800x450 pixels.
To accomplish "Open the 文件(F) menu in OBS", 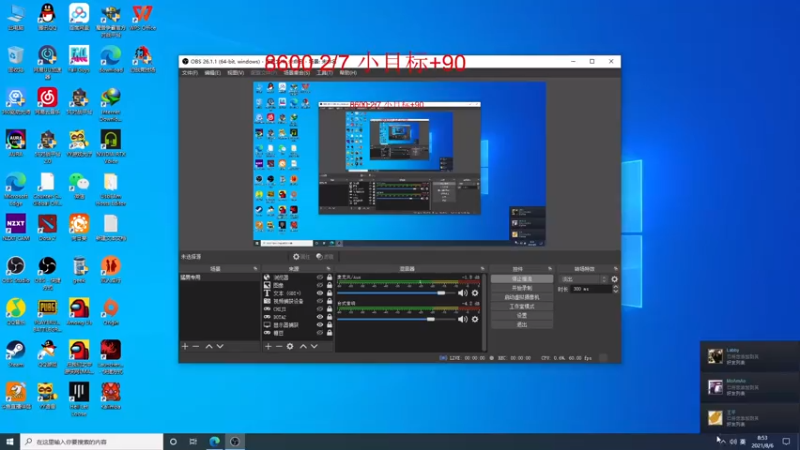I will (190, 73).
